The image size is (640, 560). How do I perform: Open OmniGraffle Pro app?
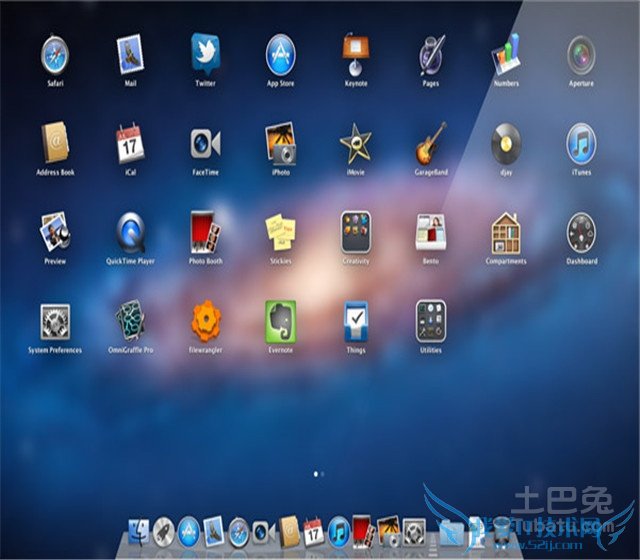point(130,321)
